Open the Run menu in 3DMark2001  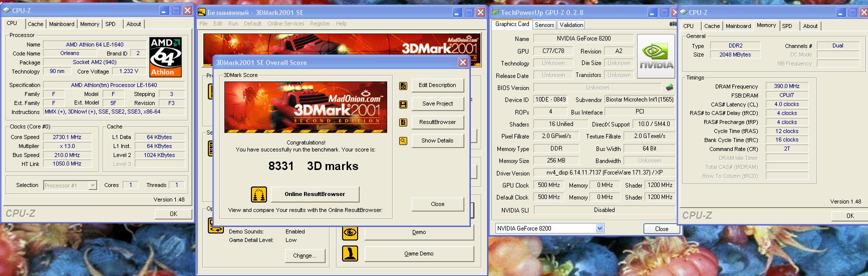(233, 23)
